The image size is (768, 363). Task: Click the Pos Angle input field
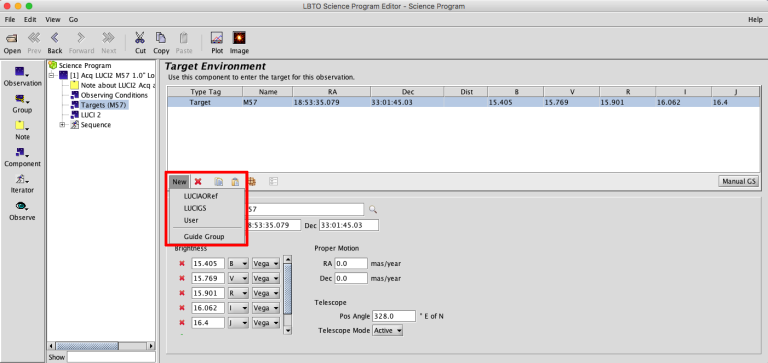pos(394,316)
